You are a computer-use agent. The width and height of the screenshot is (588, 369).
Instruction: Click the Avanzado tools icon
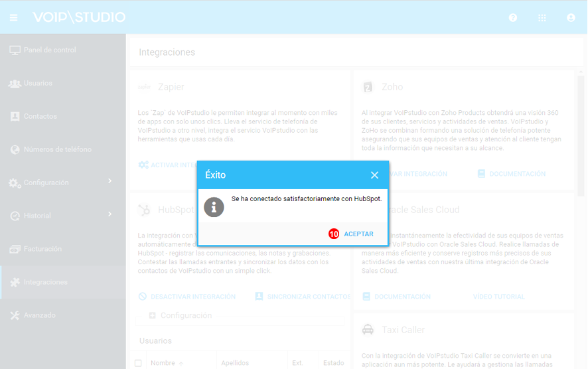pyautogui.click(x=15, y=315)
